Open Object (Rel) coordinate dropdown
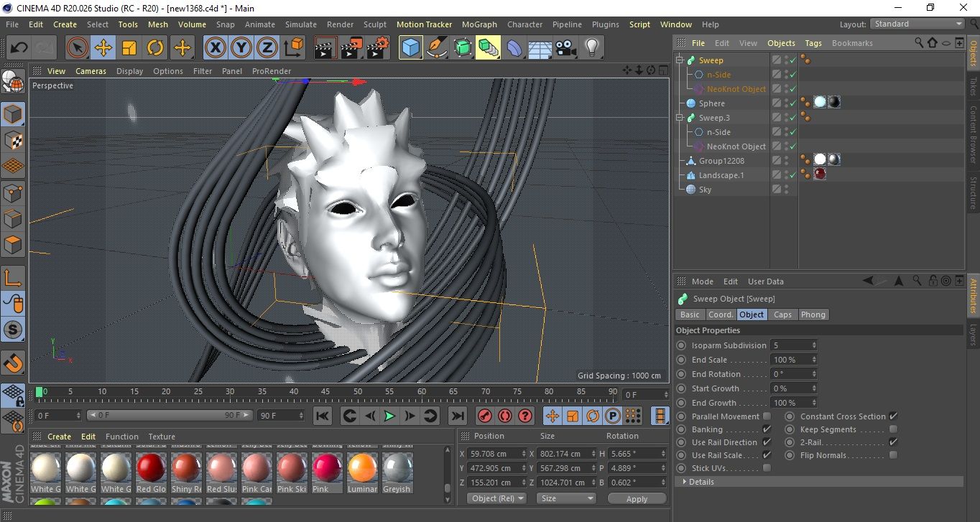Screen dimensions: 980x522 (x=496, y=498)
